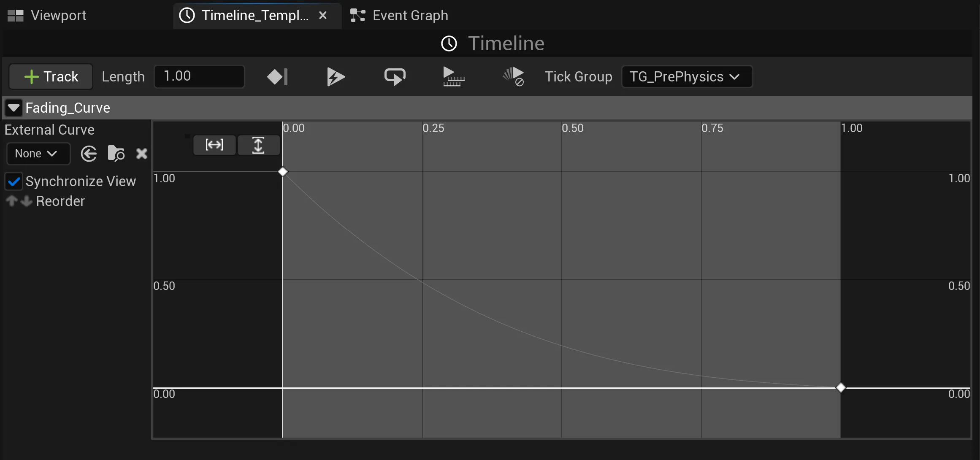Viewport: 980px width, 460px height.
Task: Click the Fading_Curve track name
Action: 68,108
